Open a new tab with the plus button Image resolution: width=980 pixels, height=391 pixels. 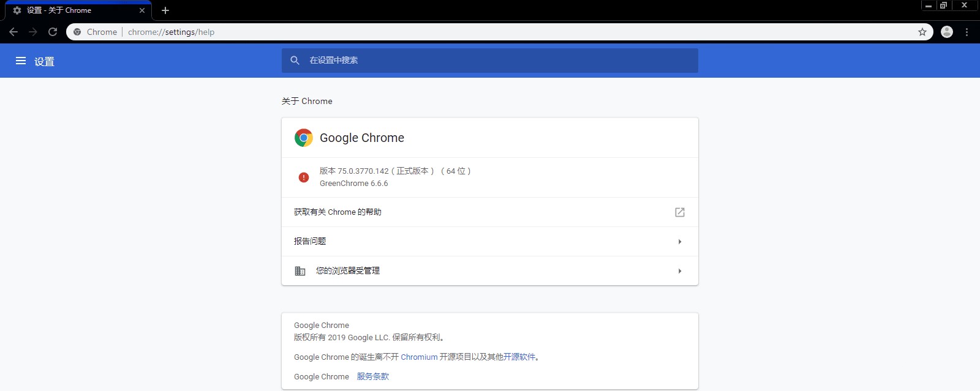click(165, 10)
